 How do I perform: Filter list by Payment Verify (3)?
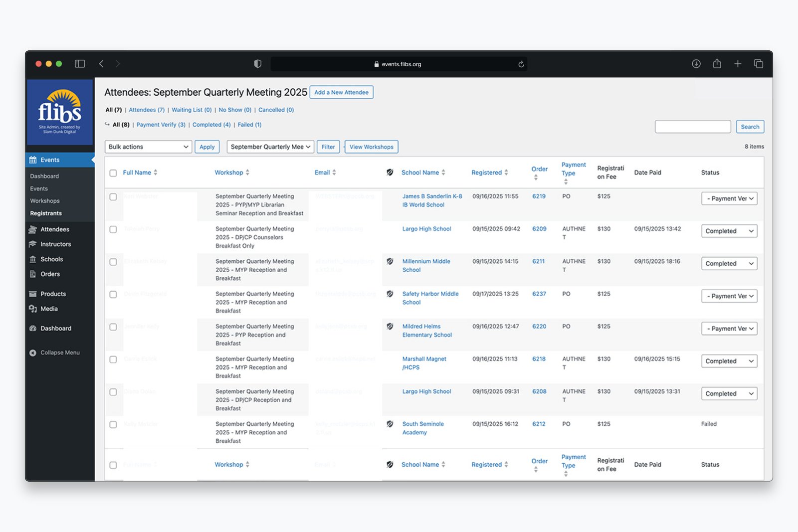coord(161,125)
